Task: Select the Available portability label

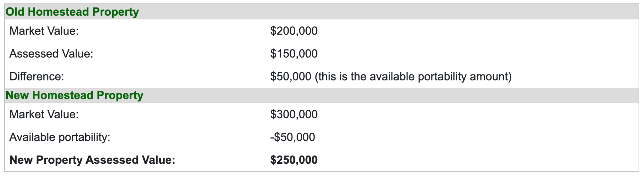Action: pos(60,137)
